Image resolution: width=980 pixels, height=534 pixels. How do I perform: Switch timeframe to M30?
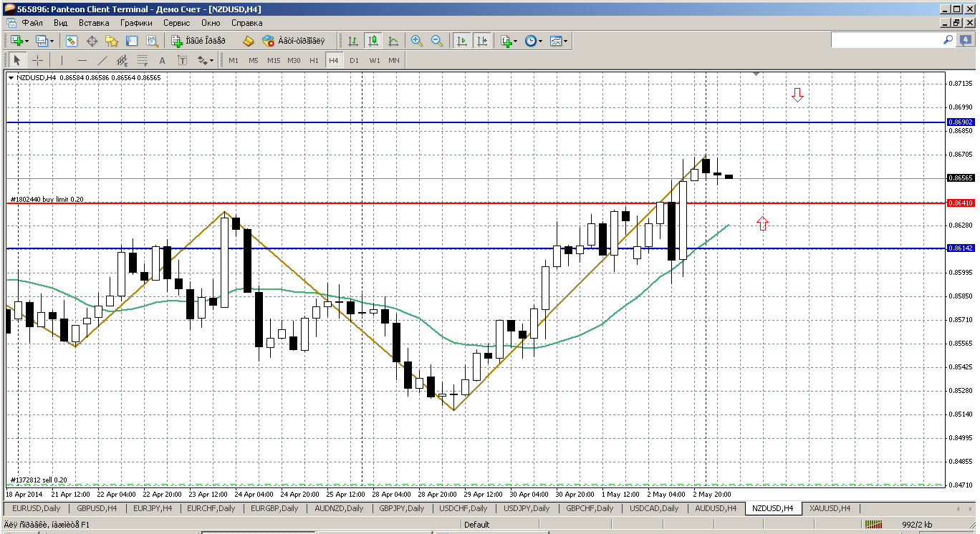(x=294, y=60)
